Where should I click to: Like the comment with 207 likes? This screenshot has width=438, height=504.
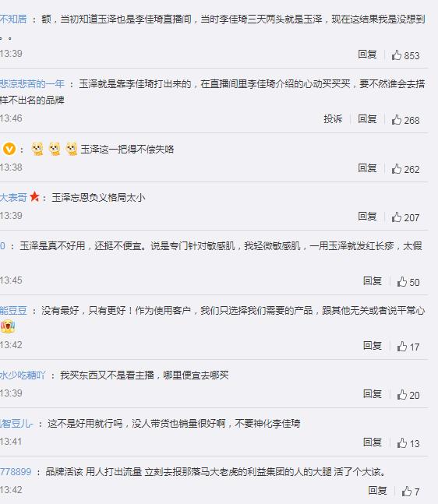pyautogui.click(x=405, y=217)
